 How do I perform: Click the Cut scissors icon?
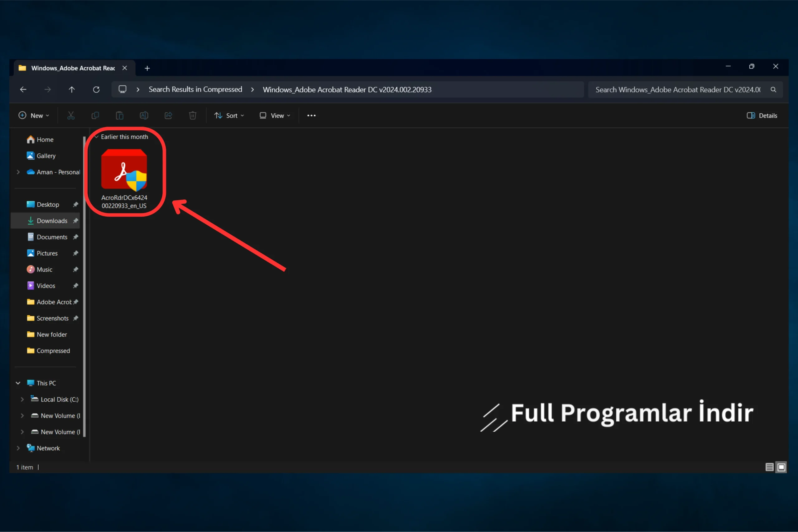[x=70, y=116]
